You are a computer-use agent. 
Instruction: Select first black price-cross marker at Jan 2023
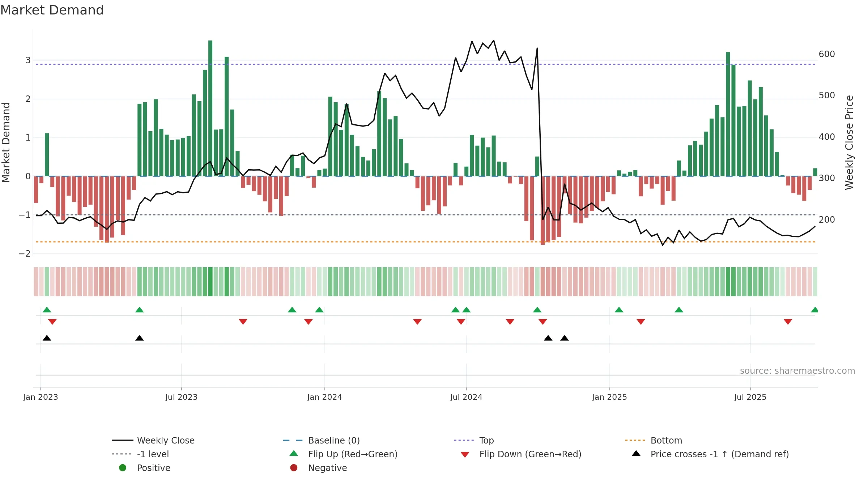click(47, 338)
